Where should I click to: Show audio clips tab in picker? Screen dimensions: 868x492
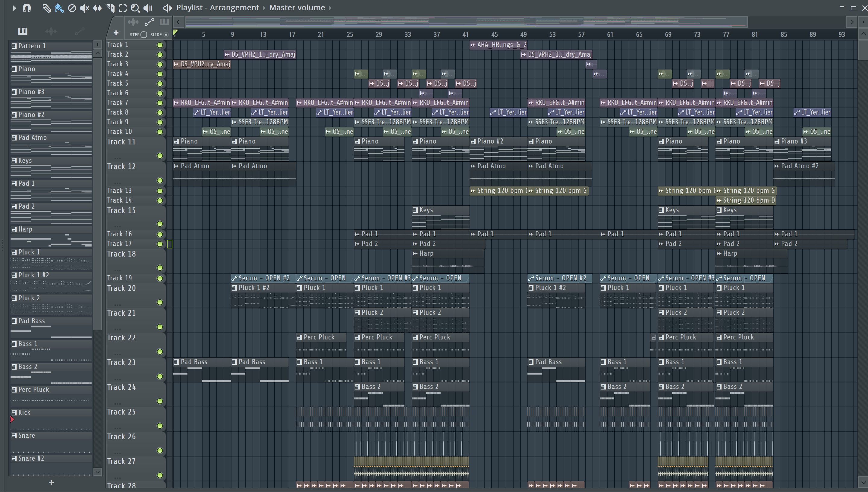click(x=51, y=31)
